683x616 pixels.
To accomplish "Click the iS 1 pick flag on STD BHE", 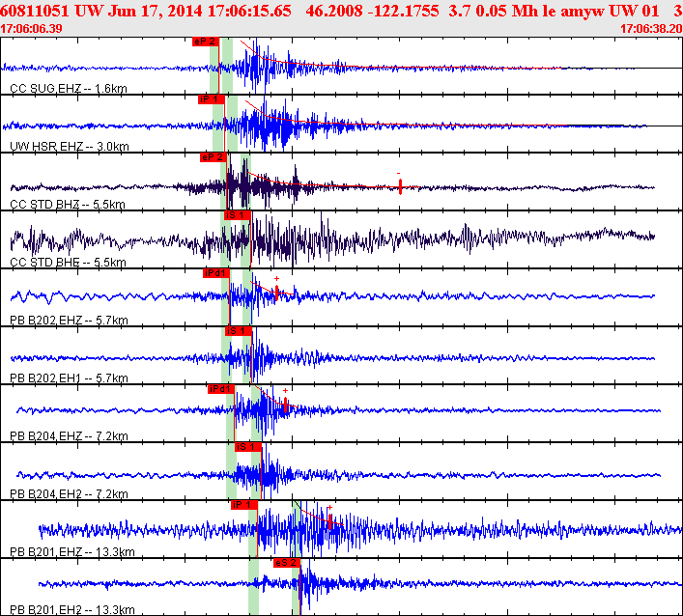I will (x=238, y=215).
